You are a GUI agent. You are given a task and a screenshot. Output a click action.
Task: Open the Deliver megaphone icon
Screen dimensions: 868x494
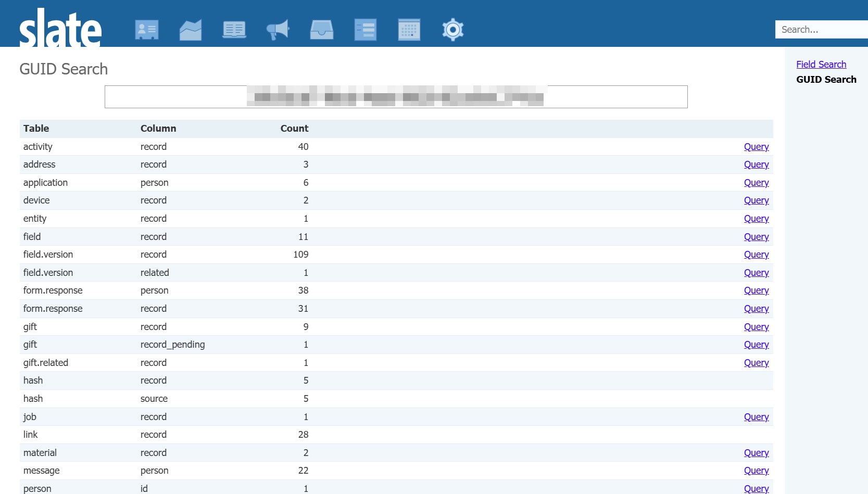[x=278, y=30]
